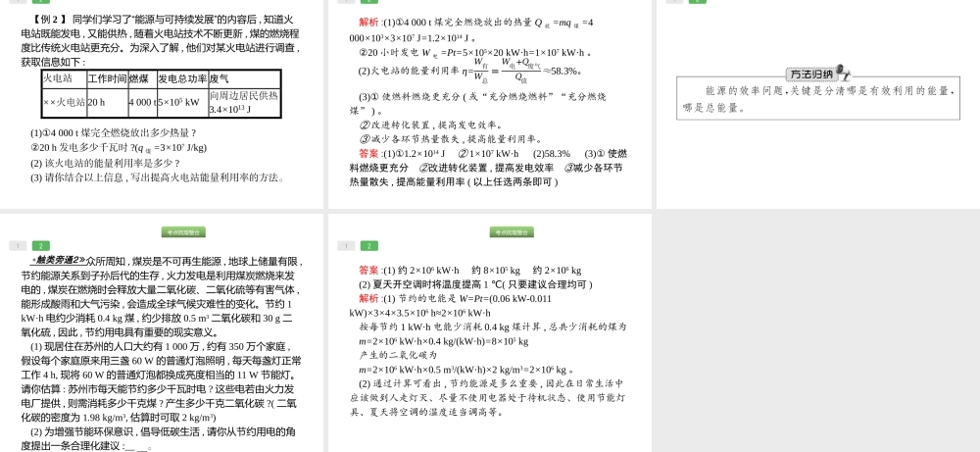Click the 能源的效率问题 text box
980x452 pixels.
click(x=817, y=99)
